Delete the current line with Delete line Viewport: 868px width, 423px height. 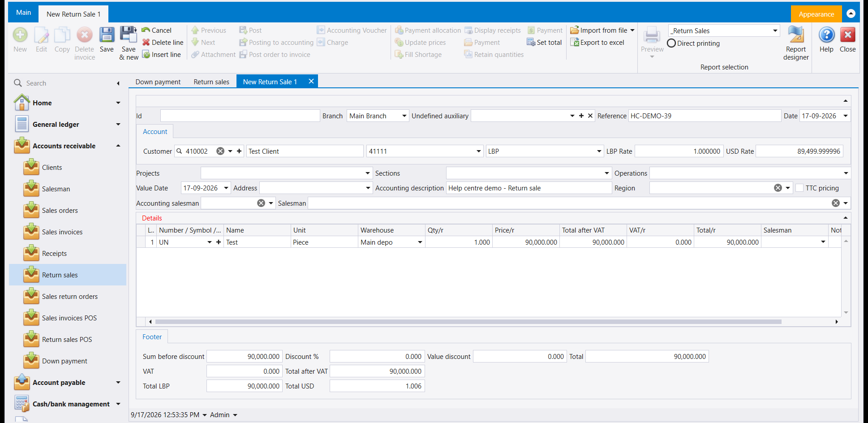click(x=163, y=43)
